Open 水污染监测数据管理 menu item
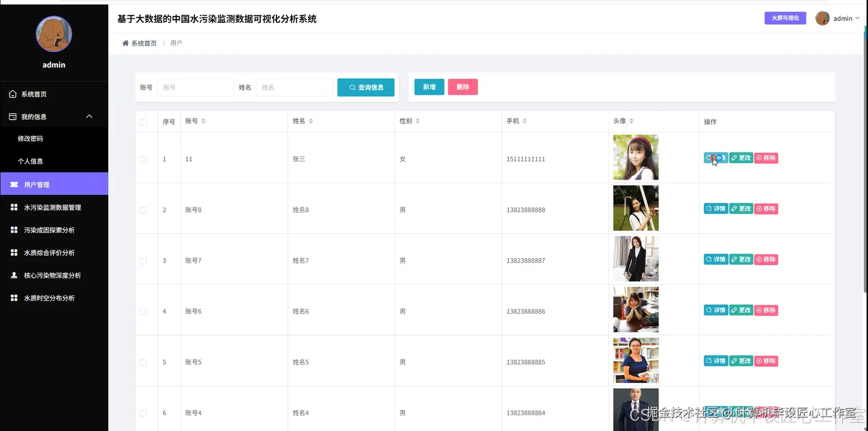The image size is (868, 431). click(x=54, y=207)
